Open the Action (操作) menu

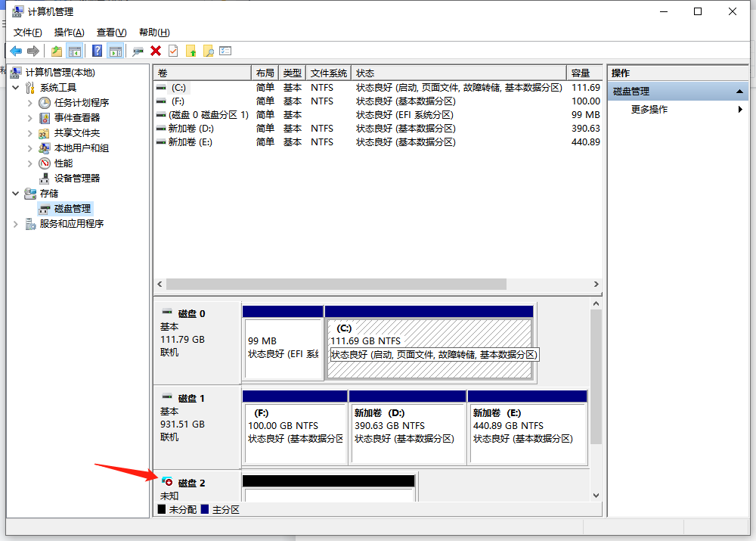pyautogui.click(x=69, y=33)
